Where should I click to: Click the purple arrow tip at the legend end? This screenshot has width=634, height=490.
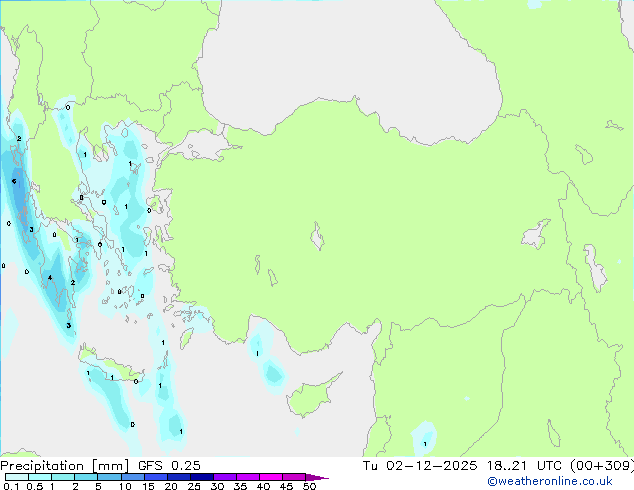point(317,477)
